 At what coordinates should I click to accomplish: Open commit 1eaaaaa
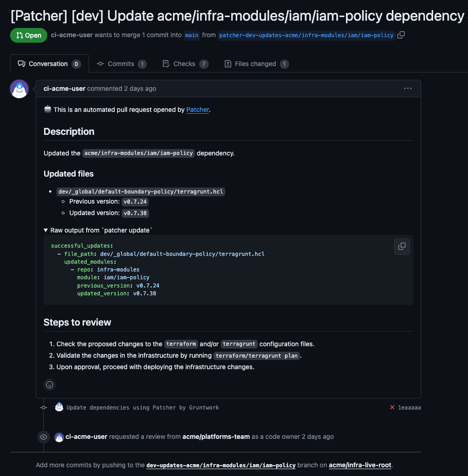point(409,407)
